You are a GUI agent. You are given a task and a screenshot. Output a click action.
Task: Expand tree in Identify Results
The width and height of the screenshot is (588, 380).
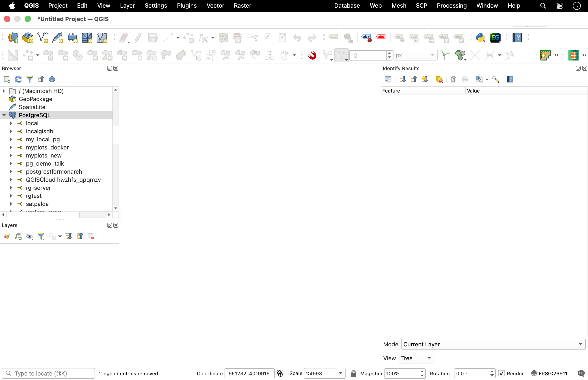point(402,79)
